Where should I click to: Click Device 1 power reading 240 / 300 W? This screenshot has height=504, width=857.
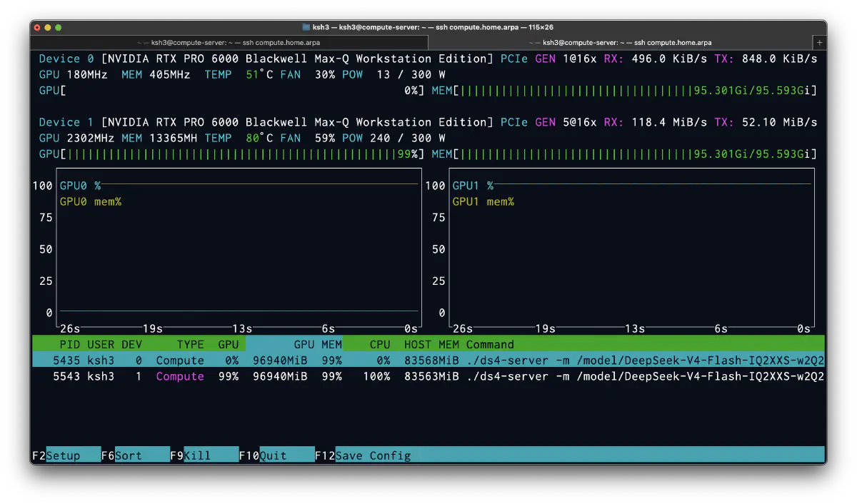[407, 138]
